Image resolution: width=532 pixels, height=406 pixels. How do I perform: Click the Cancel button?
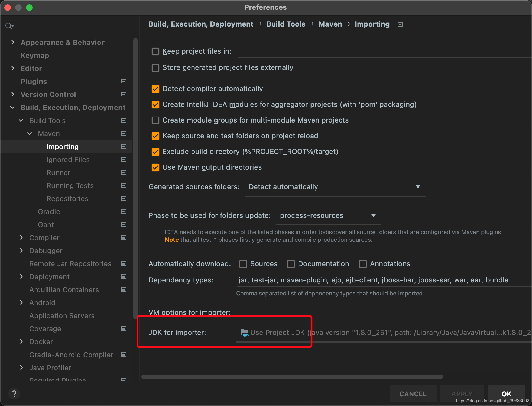point(413,394)
